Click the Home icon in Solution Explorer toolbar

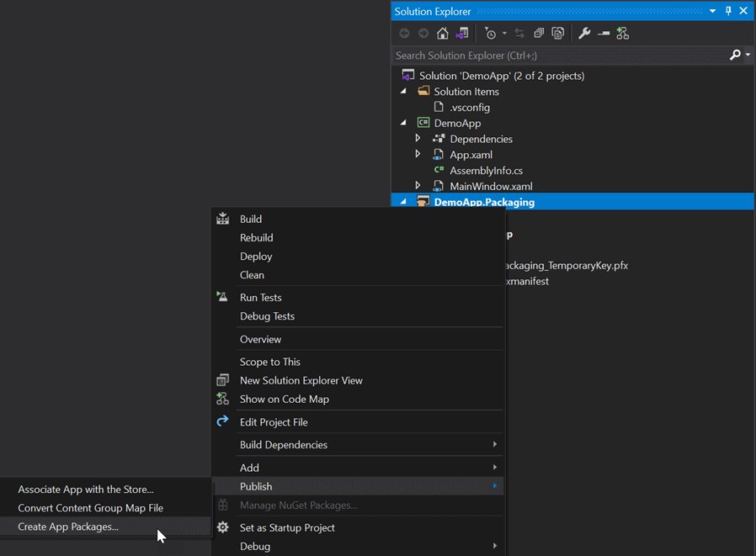point(442,34)
